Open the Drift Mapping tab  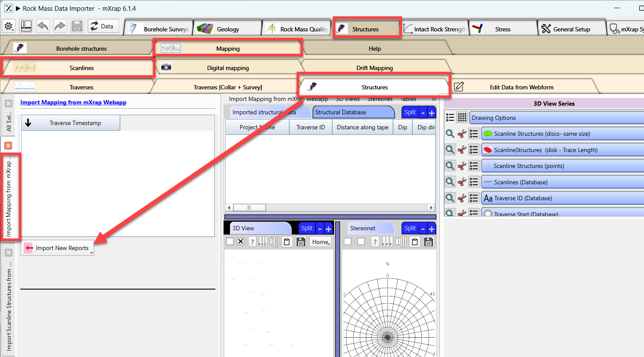pos(374,68)
